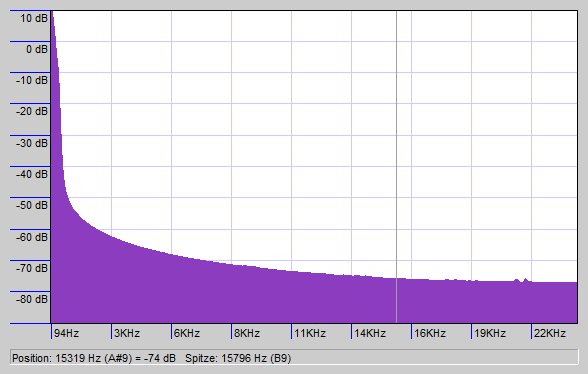This screenshot has width=588, height=374.
Task: Click the 94Hz frequency label
Action: 66,333
